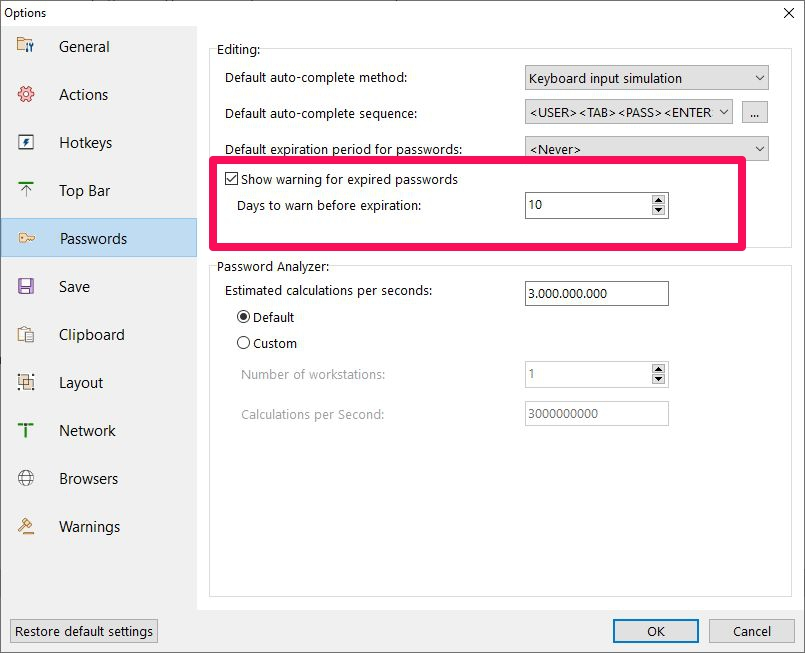Open Clipboard settings icon
The height and width of the screenshot is (653, 805).
tap(26, 334)
